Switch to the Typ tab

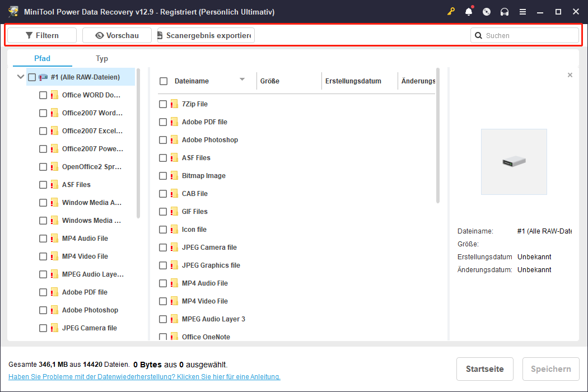click(101, 58)
